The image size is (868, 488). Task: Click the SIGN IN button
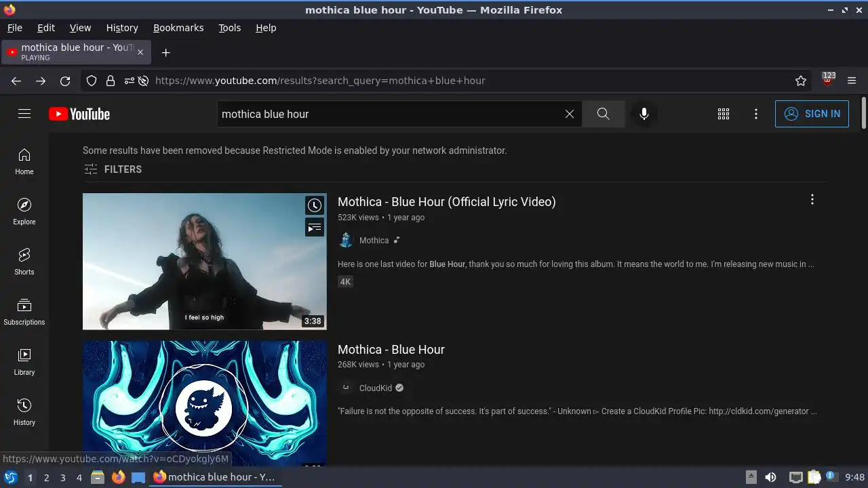pos(812,114)
